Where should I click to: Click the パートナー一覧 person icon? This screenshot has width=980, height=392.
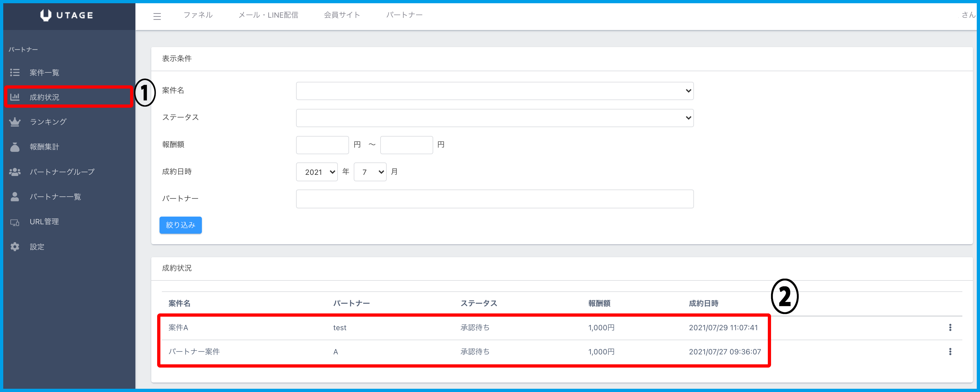pos(15,197)
